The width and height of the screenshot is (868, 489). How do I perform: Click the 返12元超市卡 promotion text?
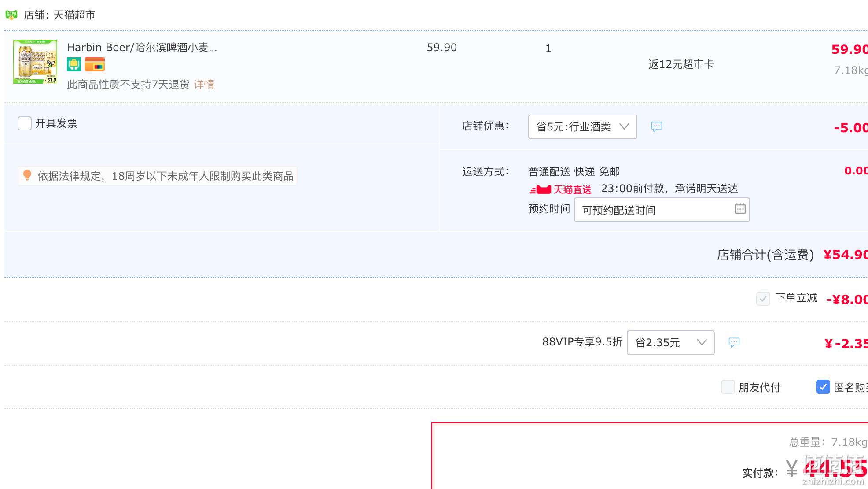681,64
